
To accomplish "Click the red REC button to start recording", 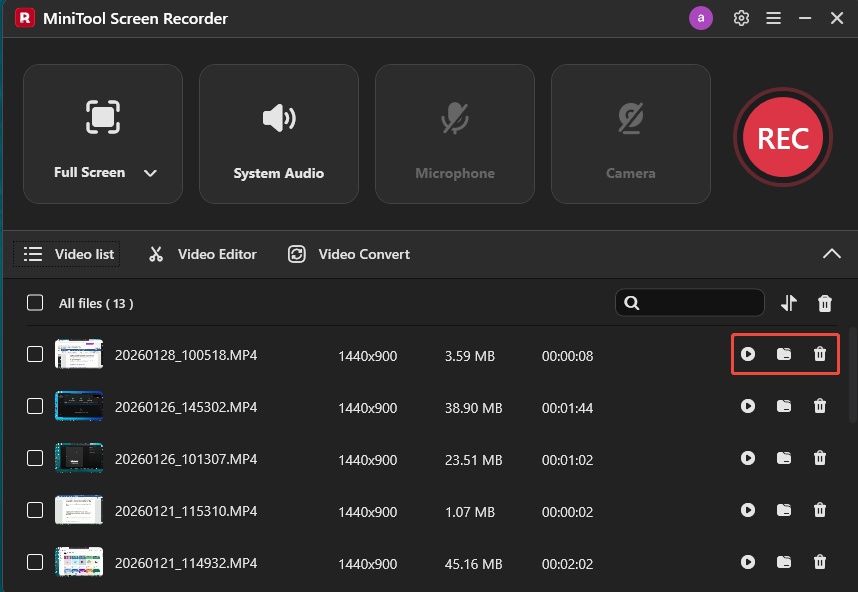I will coord(783,137).
